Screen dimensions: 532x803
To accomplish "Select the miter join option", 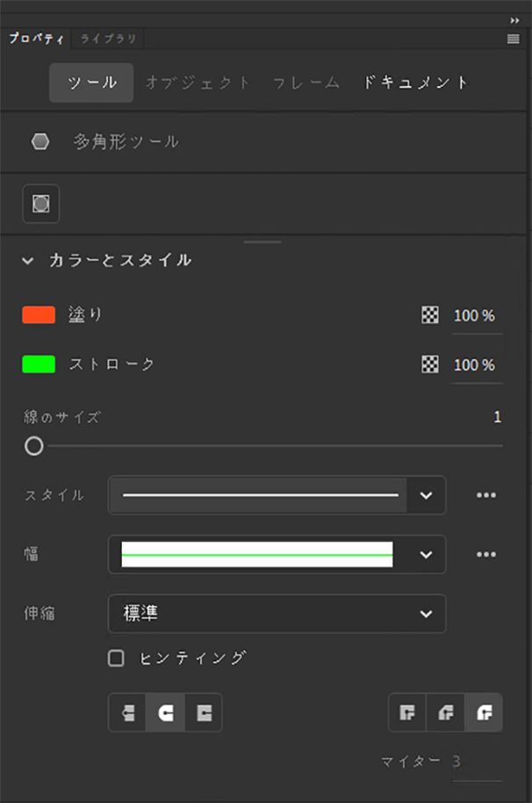I will [x=406, y=713].
